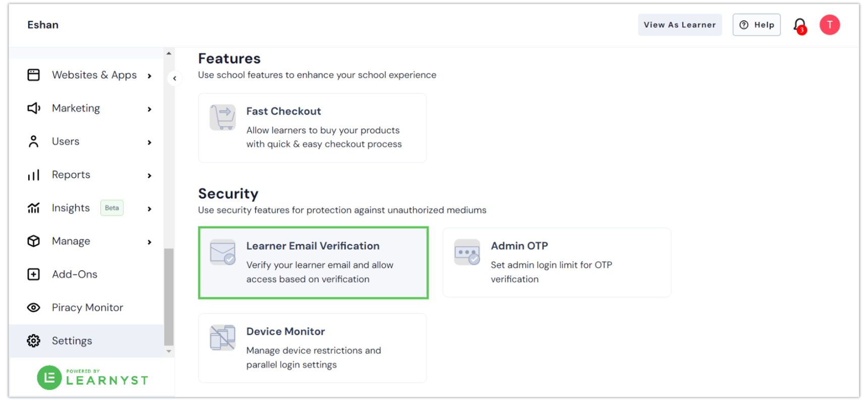868x401 pixels.
Task: Expand the Reports submenu chevron
Action: coord(149,175)
